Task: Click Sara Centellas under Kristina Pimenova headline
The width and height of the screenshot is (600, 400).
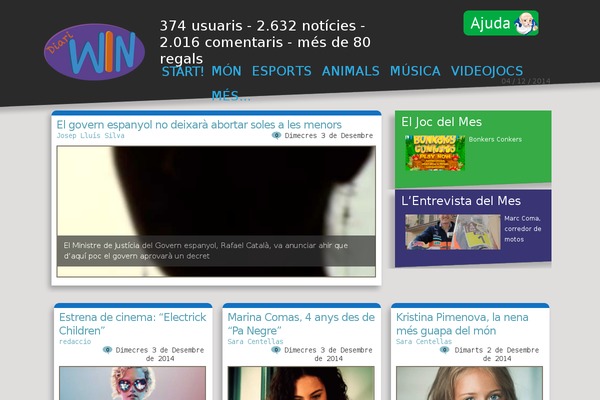Action: tap(424, 341)
